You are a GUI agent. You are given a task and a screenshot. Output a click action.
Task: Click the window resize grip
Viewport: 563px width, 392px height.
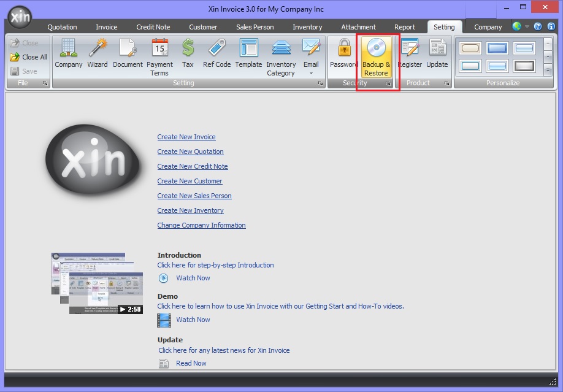[553, 382]
